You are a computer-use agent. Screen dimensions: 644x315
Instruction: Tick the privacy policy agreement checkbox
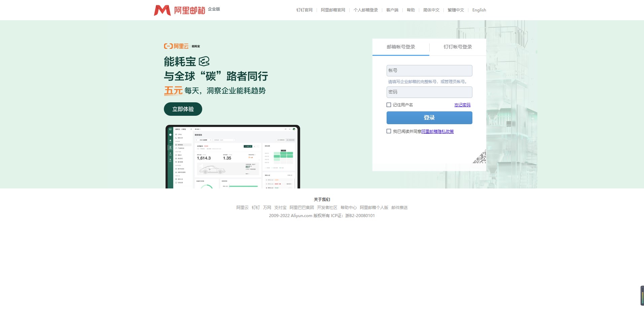[389, 131]
